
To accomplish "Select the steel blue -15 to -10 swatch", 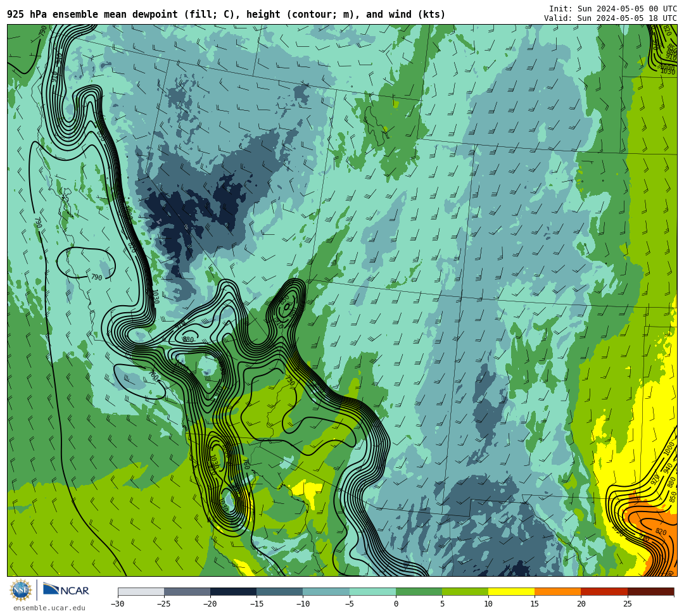I will pyautogui.click(x=280, y=591).
